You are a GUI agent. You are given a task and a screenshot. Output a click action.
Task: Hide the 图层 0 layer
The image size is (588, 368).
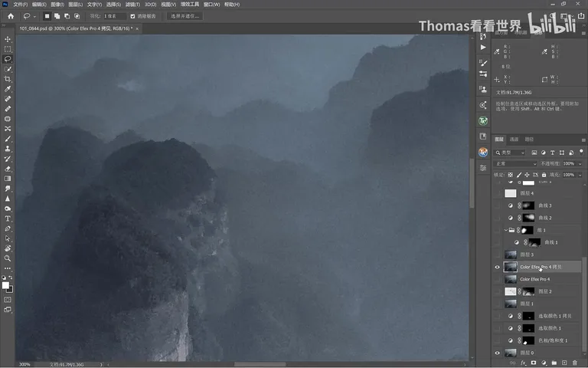pyautogui.click(x=497, y=353)
